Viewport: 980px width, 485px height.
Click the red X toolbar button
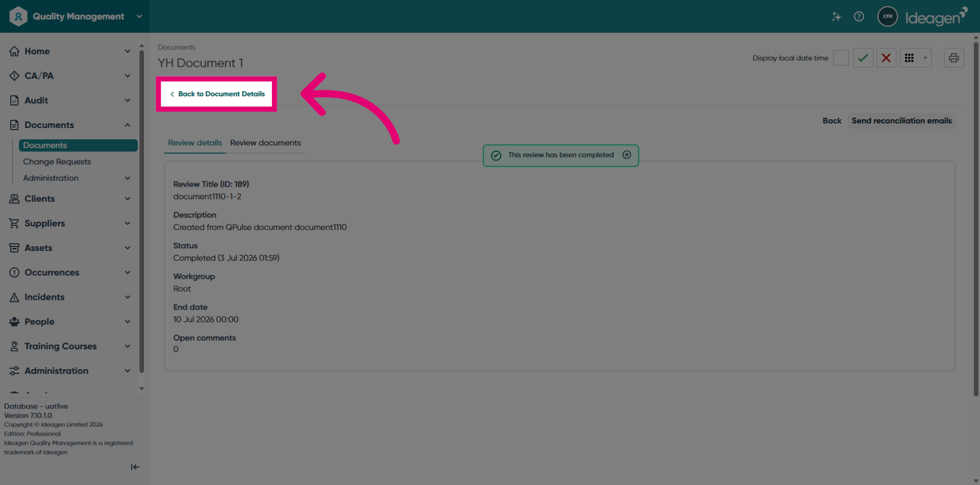pyautogui.click(x=886, y=58)
